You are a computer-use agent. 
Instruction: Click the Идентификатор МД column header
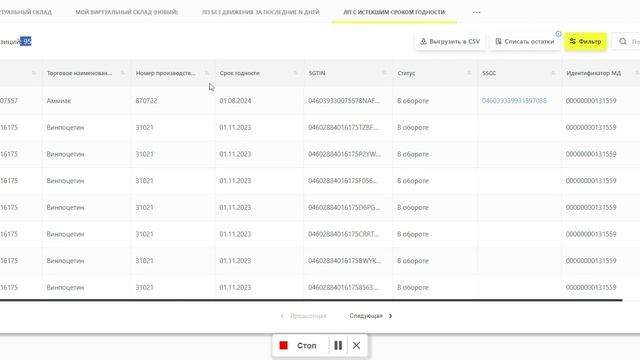593,73
